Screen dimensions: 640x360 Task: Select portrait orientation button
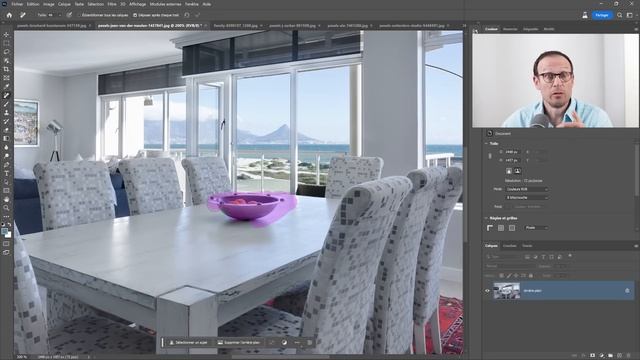click(509, 171)
